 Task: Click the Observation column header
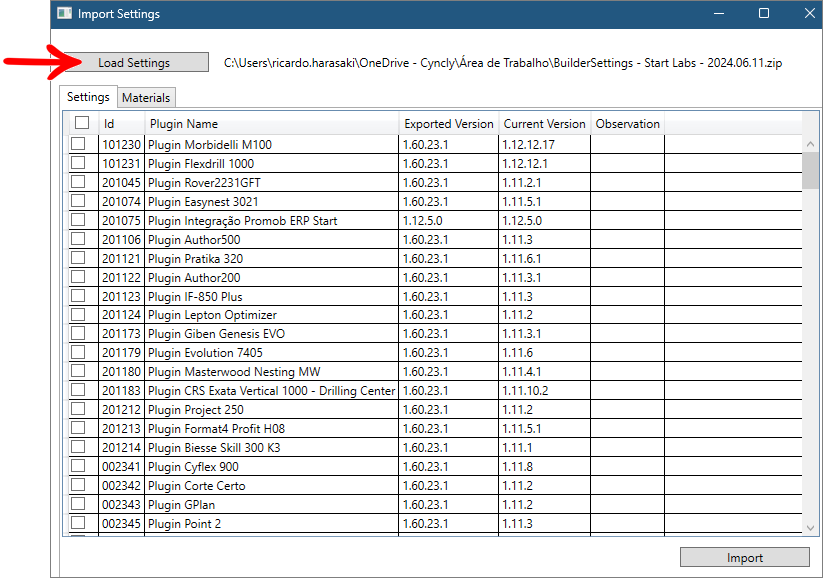pyautogui.click(x=628, y=124)
